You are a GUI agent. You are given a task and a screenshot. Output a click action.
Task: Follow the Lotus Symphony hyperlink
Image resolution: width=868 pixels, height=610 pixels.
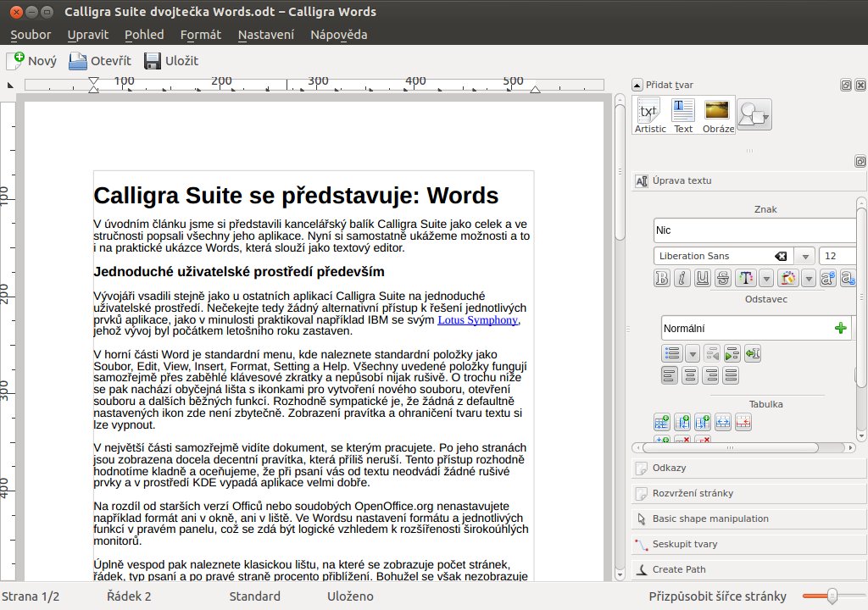coord(478,320)
